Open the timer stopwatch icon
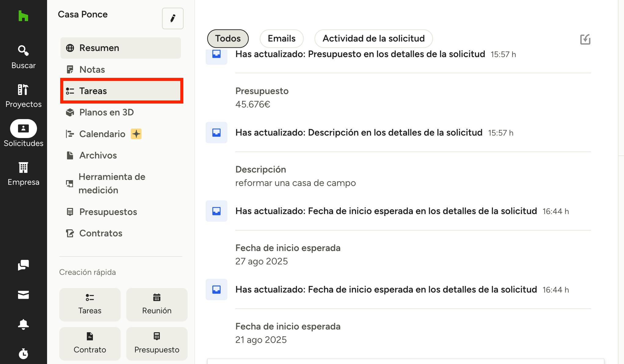The image size is (624, 364). point(23,354)
